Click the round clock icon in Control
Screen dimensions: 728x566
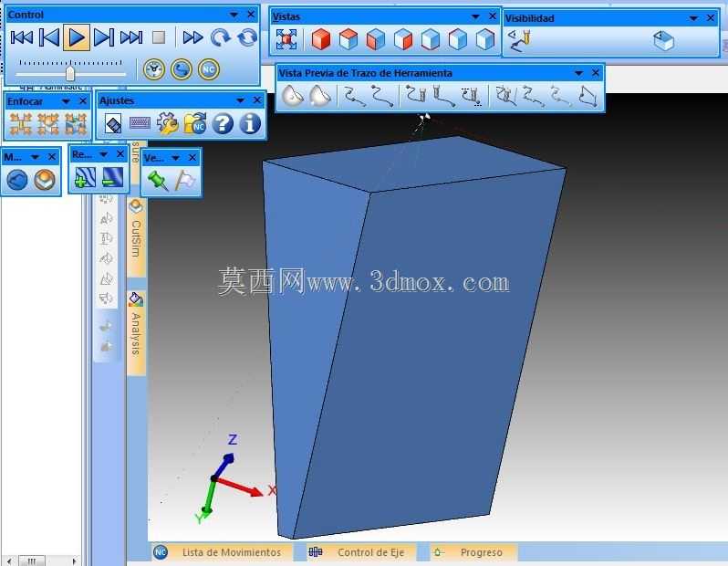[153, 69]
